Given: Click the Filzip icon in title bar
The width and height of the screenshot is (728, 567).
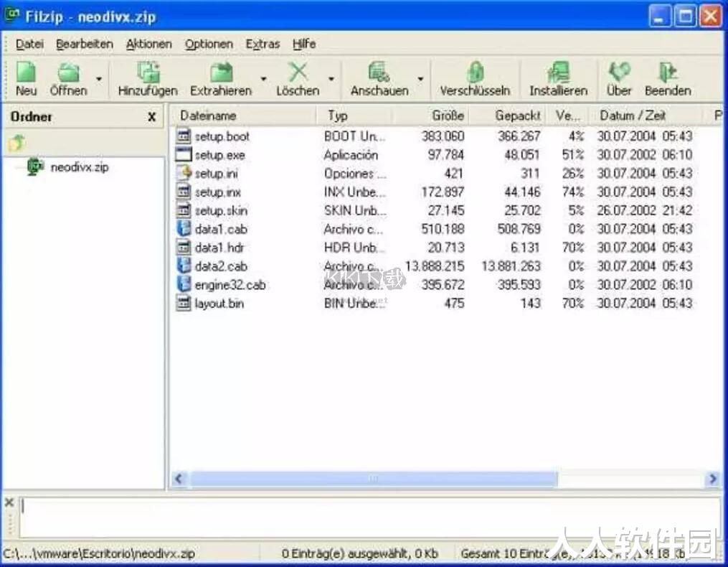Looking at the screenshot, I should tap(12, 15).
